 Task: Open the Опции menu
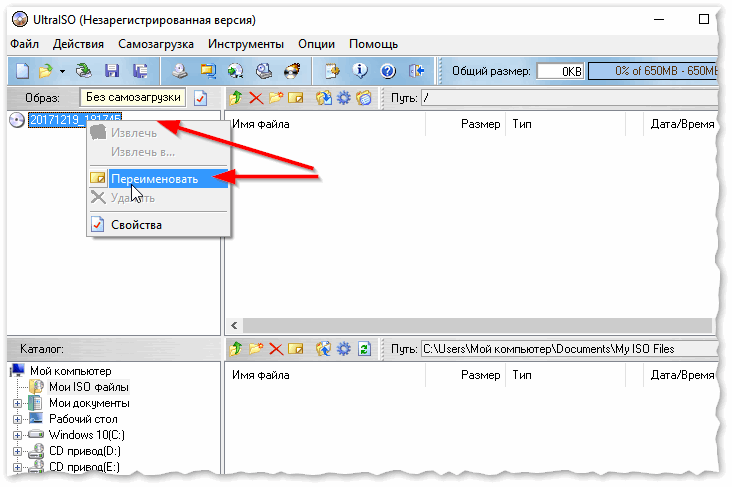[x=316, y=44]
